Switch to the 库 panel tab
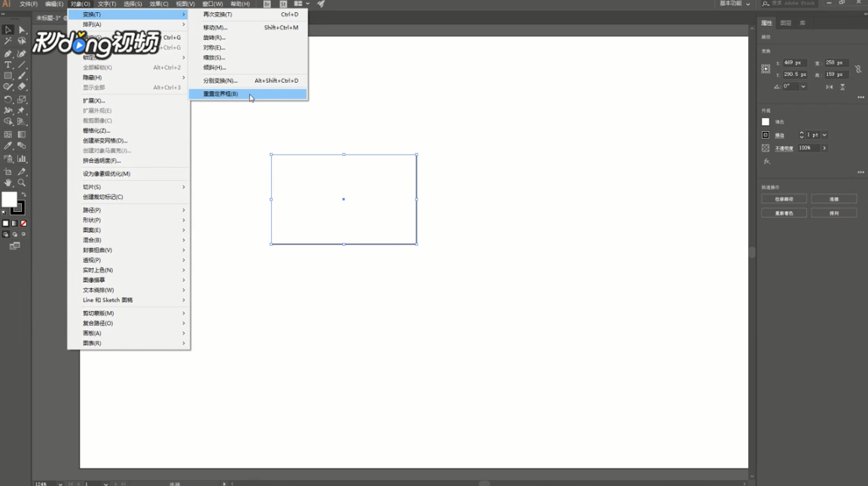Screen dimensions: 868x486 [x=802, y=23]
